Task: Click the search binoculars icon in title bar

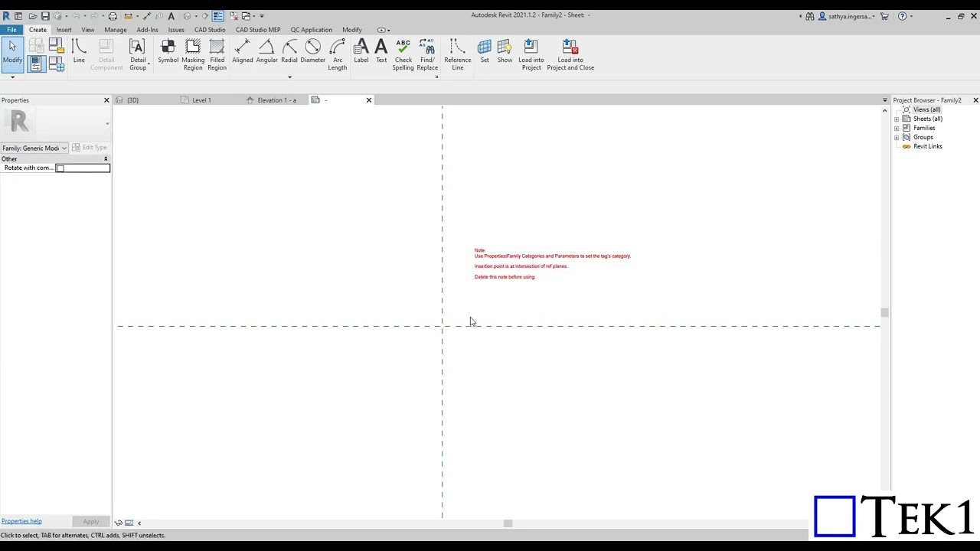Action: 810,16
